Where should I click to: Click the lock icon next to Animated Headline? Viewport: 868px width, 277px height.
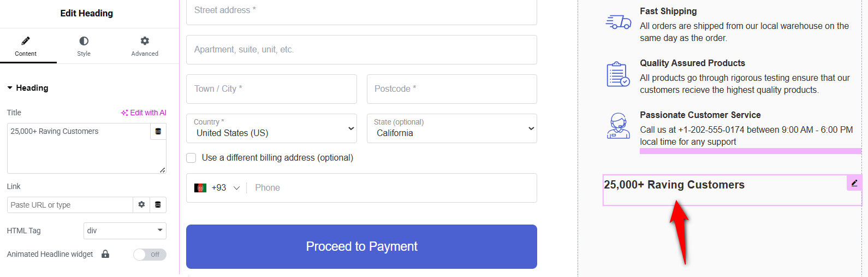105,254
